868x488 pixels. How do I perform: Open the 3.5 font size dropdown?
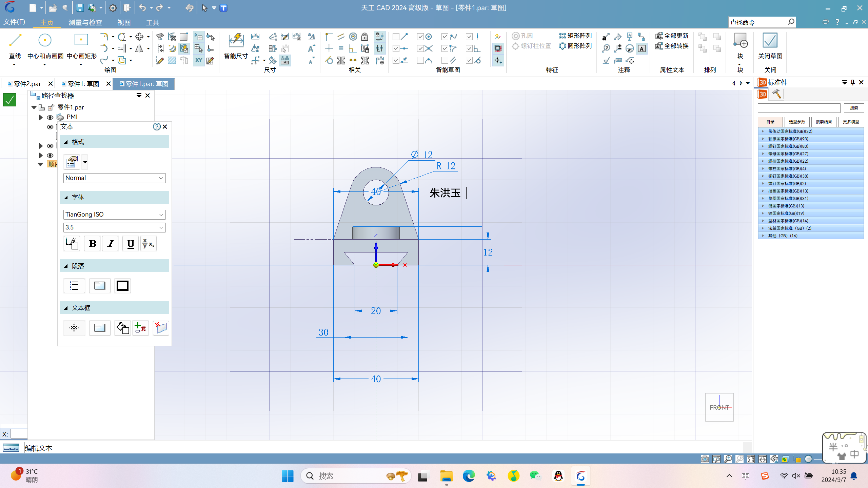[114, 227]
